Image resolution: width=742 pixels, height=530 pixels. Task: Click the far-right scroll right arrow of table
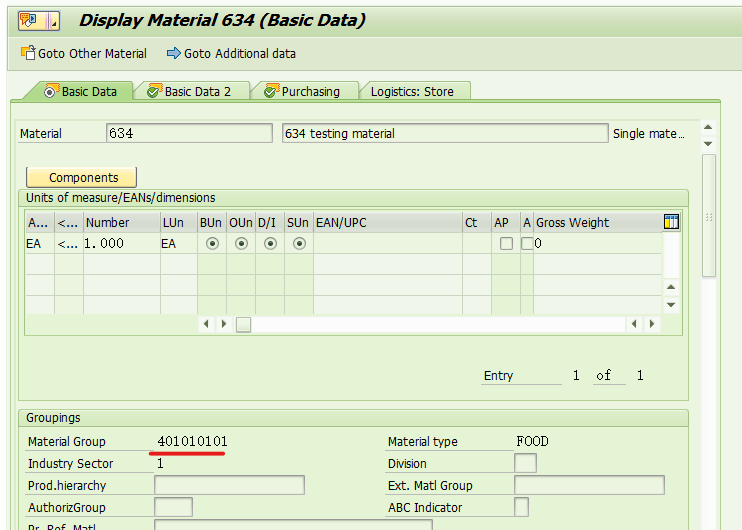click(652, 324)
